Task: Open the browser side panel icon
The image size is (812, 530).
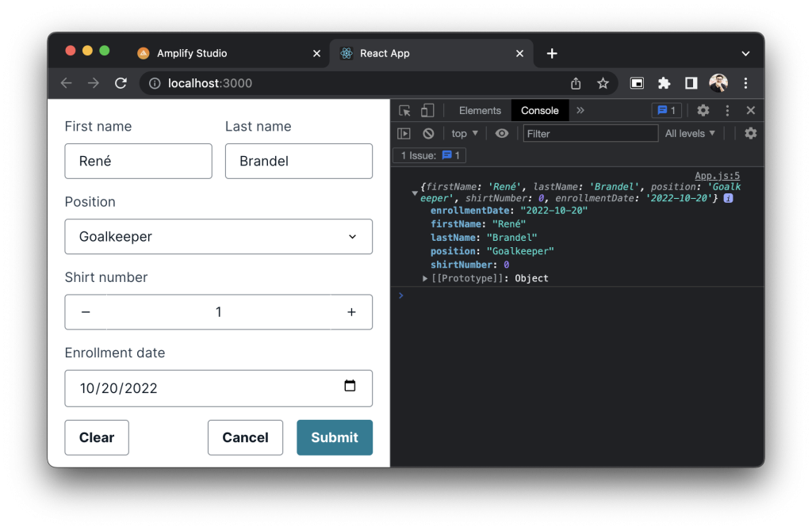Action: coord(691,82)
